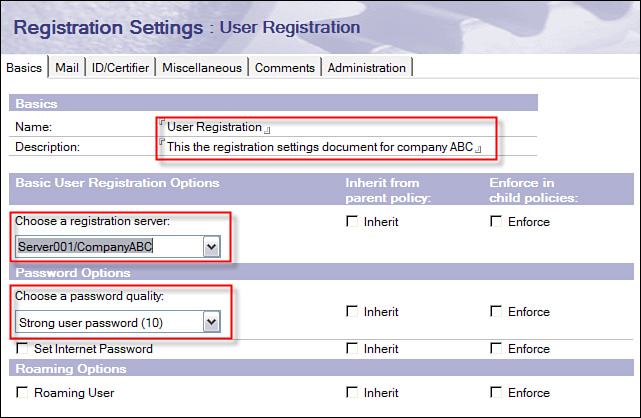
Task: Check Inherit for password quality
Action: click(351, 312)
